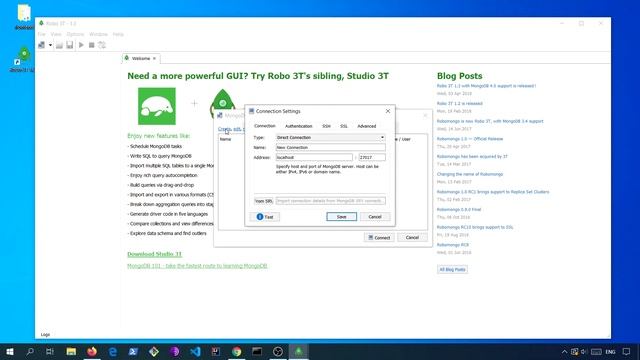The height and width of the screenshot is (360, 640).
Task: Open the File menu
Action: [x=42, y=34]
